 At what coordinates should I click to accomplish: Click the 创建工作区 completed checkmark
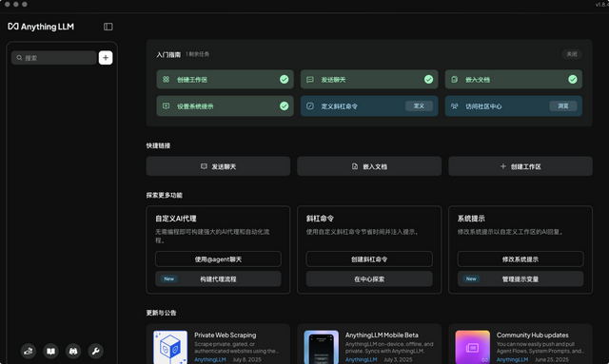click(x=285, y=79)
